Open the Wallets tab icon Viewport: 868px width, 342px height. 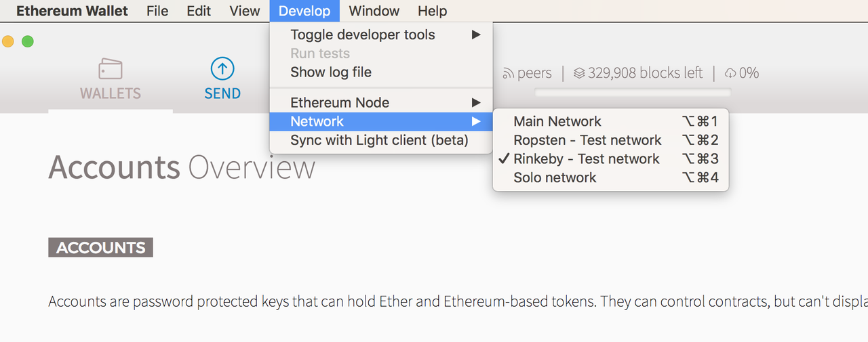click(x=111, y=69)
